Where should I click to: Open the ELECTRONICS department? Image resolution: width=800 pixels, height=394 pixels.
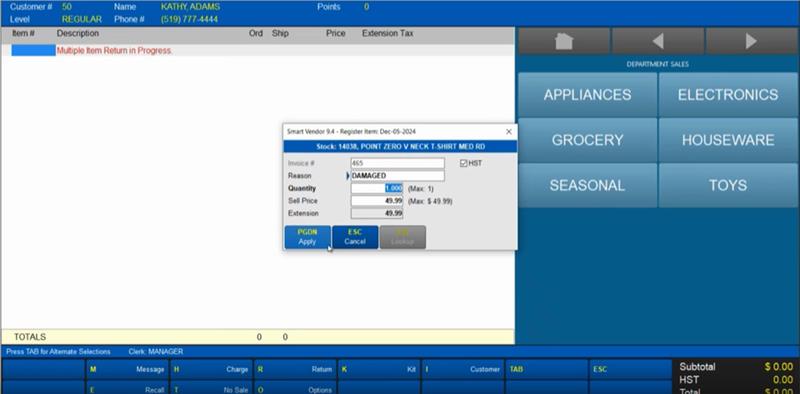click(x=728, y=95)
